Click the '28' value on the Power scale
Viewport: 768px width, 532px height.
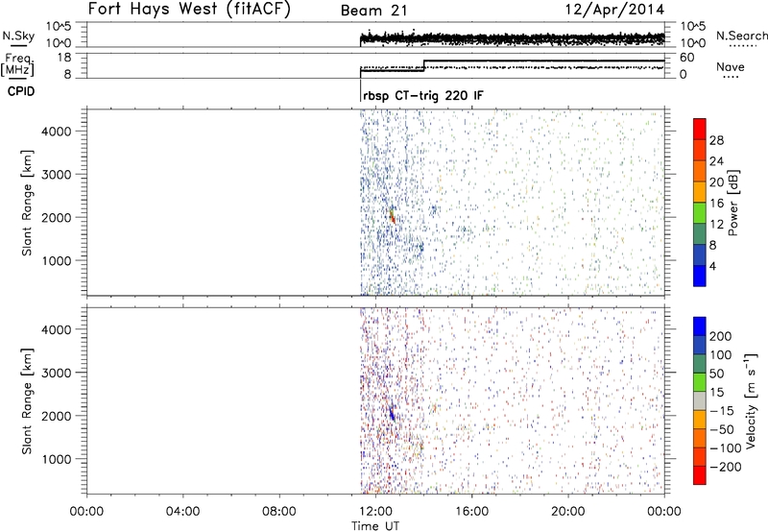point(716,140)
